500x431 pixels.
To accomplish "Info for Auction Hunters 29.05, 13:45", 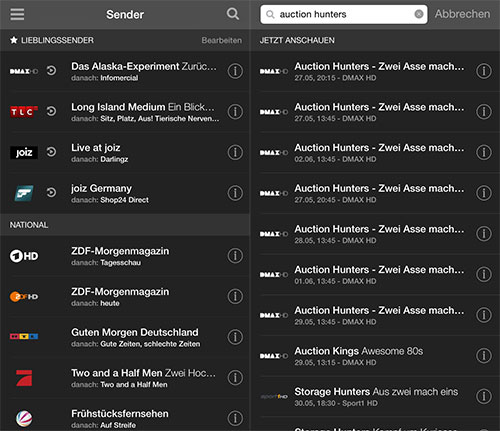I will pyautogui.click(x=484, y=315).
